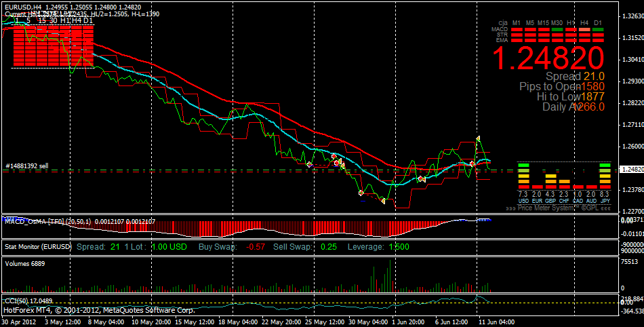Click the CHF label in Price Meter

point(564,201)
